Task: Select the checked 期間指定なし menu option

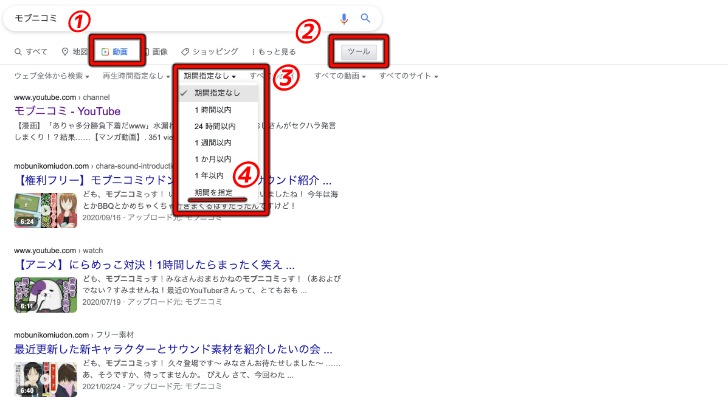Action: tap(218, 93)
